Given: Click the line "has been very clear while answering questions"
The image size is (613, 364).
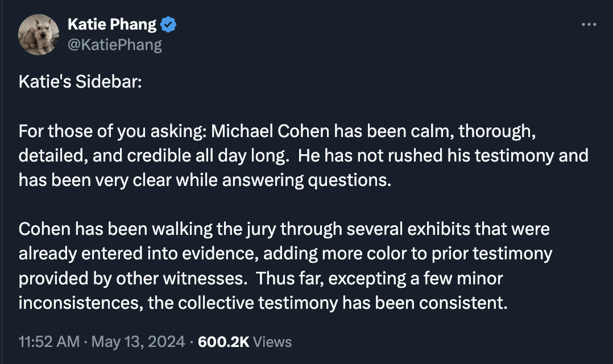Looking at the screenshot, I should tap(205, 180).
